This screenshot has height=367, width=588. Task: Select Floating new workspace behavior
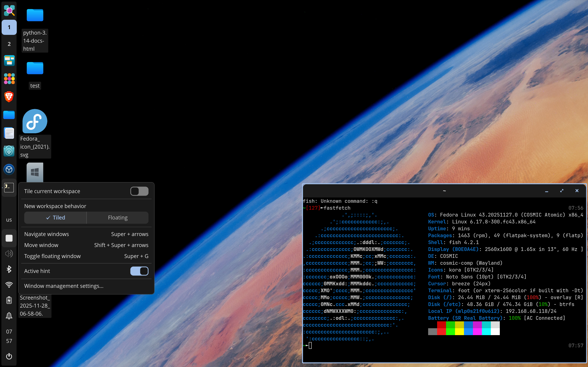pos(118,218)
